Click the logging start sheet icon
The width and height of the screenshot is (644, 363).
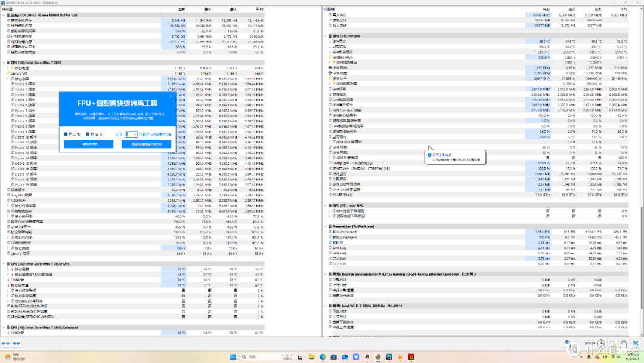[613, 343]
